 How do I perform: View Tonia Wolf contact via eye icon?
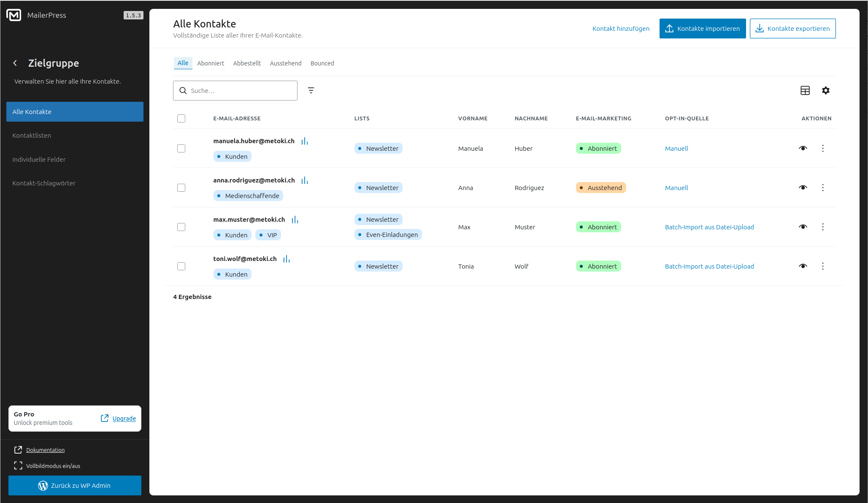click(x=803, y=266)
